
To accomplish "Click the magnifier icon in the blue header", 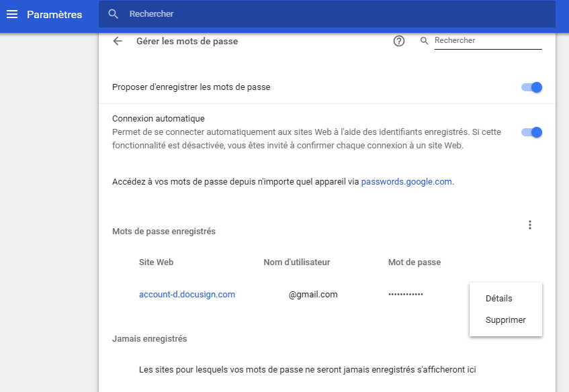I will pos(112,13).
